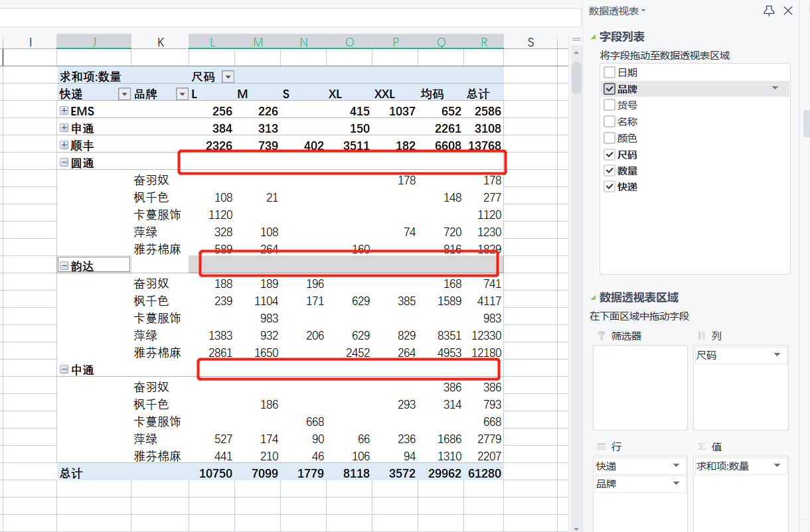810x532 pixels.
Task: Open the 数据透视表 pane title menu
Action: (617, 11)
